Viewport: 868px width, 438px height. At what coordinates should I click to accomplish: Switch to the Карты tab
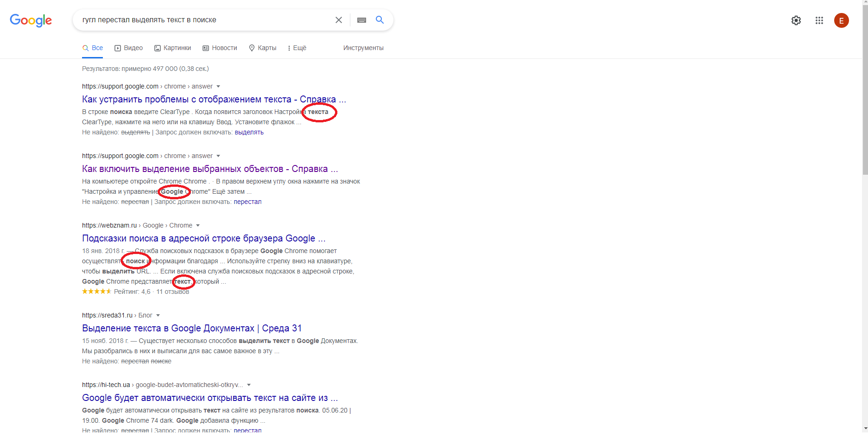click(x=263, y=48)
